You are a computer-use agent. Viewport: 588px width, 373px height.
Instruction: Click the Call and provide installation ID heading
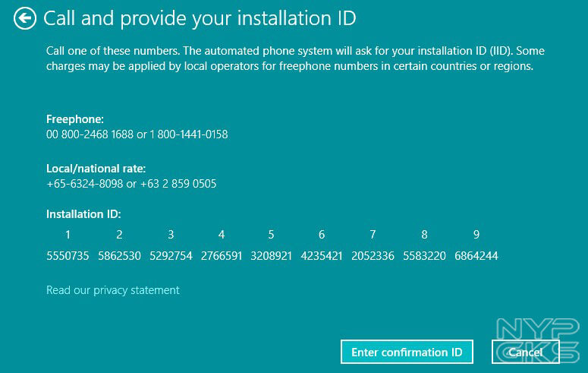200,18
